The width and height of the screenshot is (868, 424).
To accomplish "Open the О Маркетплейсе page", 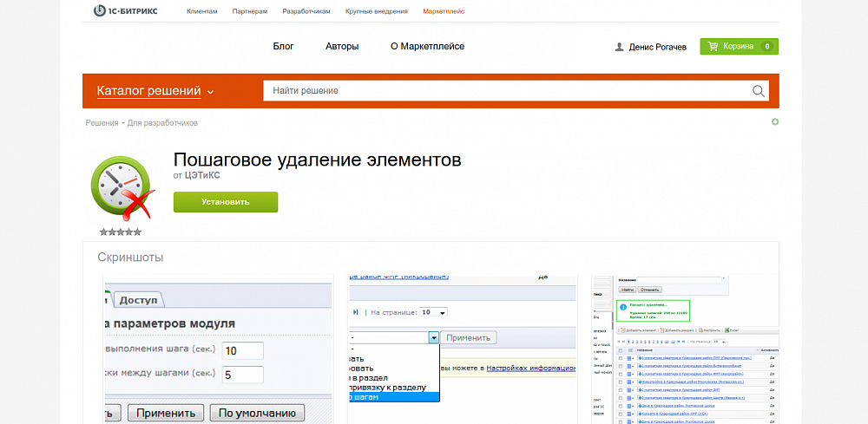I will [427, 47].
